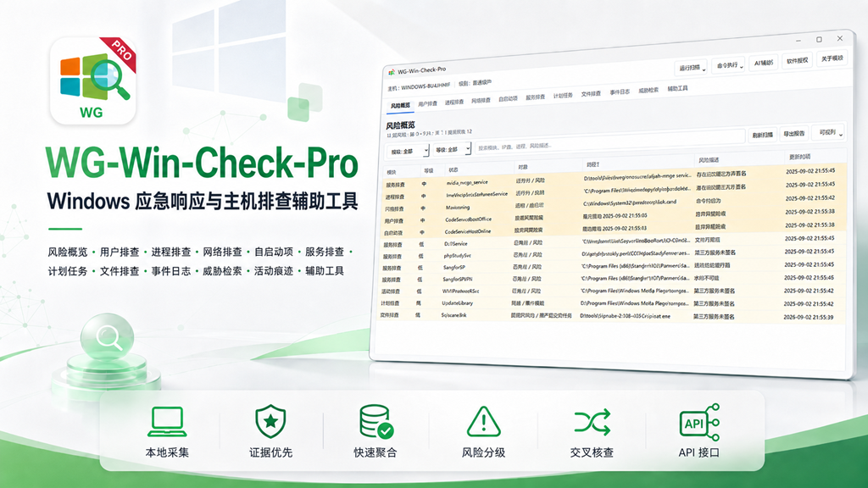Click the warning triangle icon above 风险分级
Image resolution: width=868 pixels, height=488 pixels.
pyautogui.click(x=483, y=422)
